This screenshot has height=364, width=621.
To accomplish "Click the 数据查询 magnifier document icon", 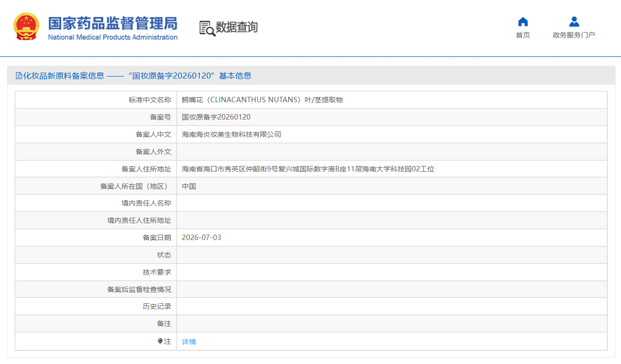I will click(x=207, y=28).
